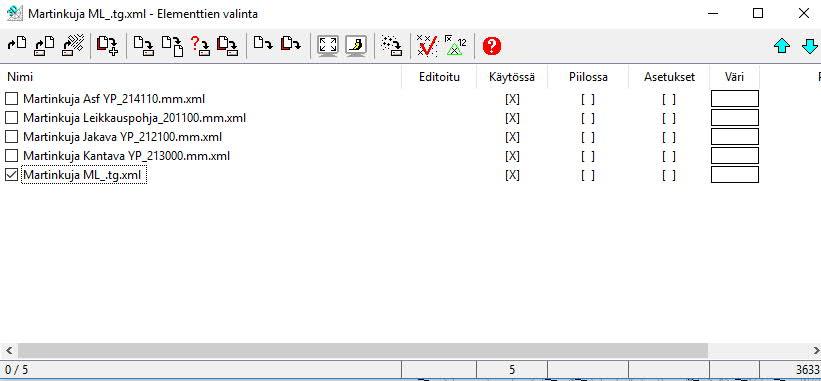Toggle Käytössä [X] for Leikkauspohja row
The height and width of the screenshot is (381, 821).
[x=512, y=118]
